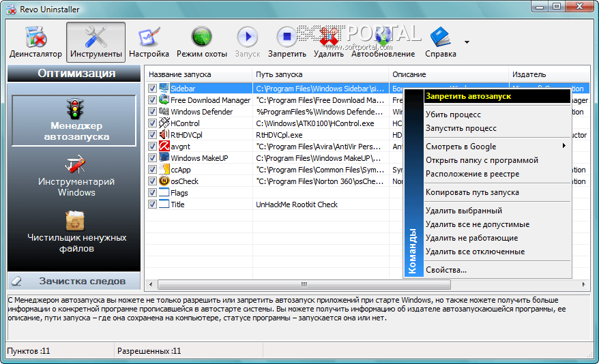Click the scrollbar right arrow
599x364 pixels.
point(583,284)
